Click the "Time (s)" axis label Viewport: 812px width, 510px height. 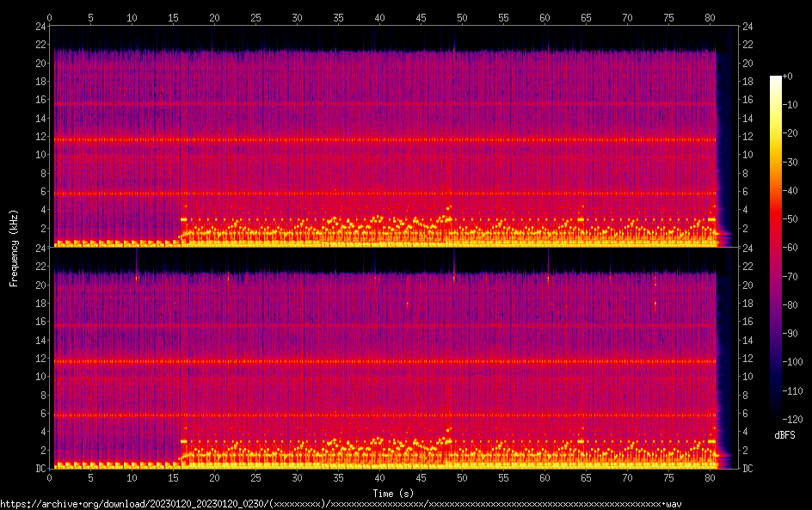point(395,493)
